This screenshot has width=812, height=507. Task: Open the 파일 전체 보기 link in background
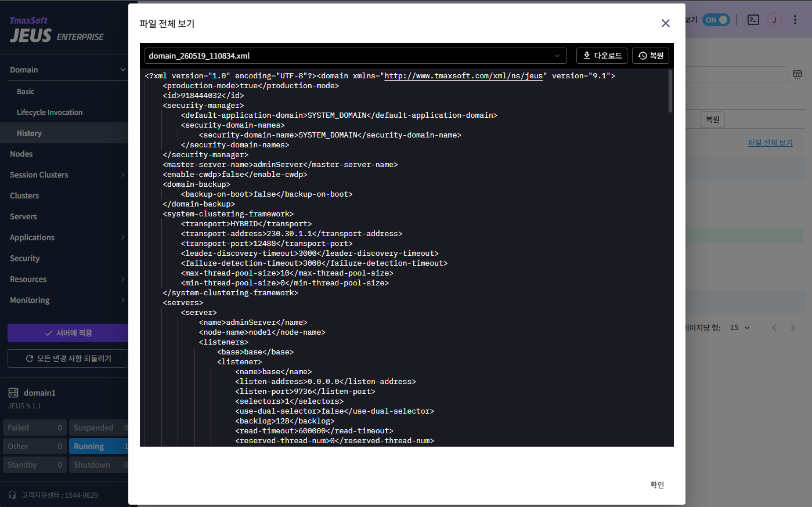point(770,143)
